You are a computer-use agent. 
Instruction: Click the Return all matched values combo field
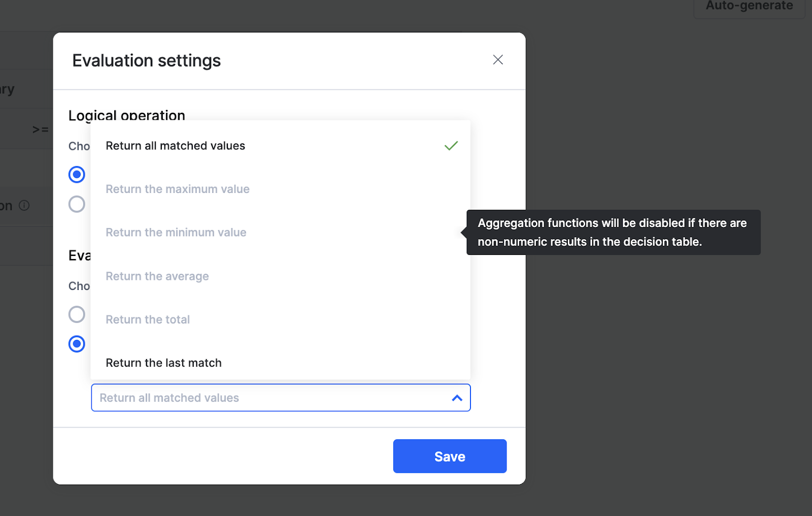pyautogui.click(x=281, y=398)
